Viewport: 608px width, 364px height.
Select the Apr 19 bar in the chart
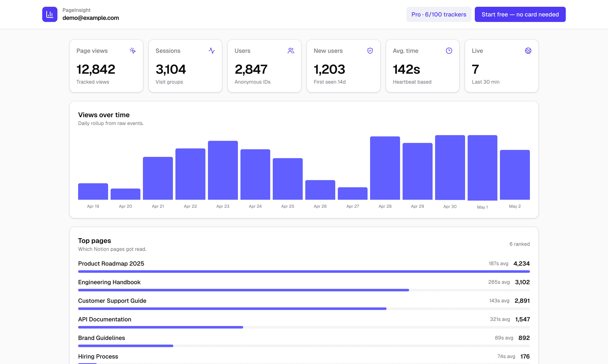[93, 191]
